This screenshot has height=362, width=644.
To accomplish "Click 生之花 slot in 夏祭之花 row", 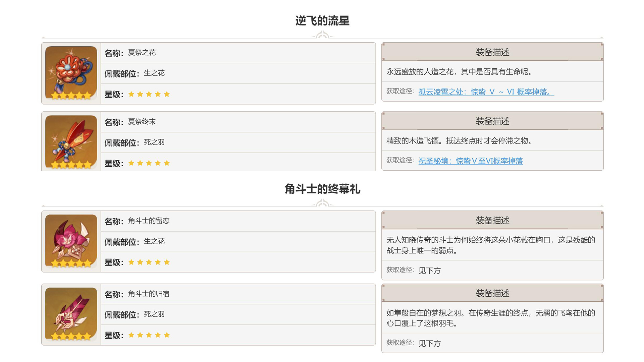I will pos(154,73).
